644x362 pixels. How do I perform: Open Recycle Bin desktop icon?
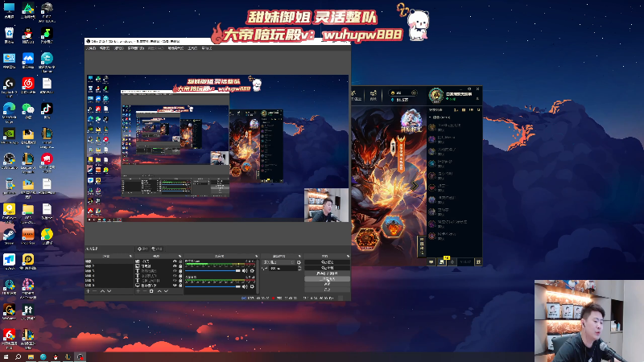9,34
